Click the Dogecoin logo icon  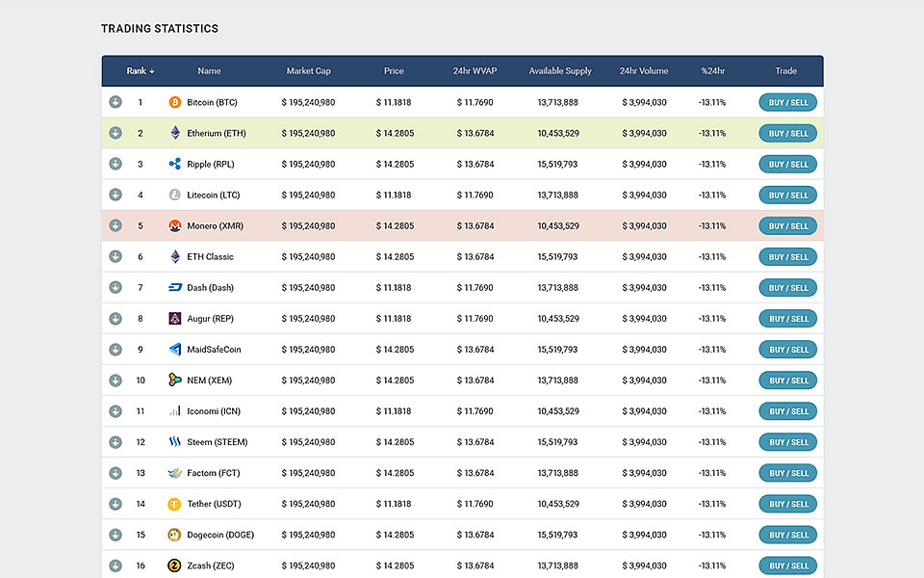tap(175, 535)
